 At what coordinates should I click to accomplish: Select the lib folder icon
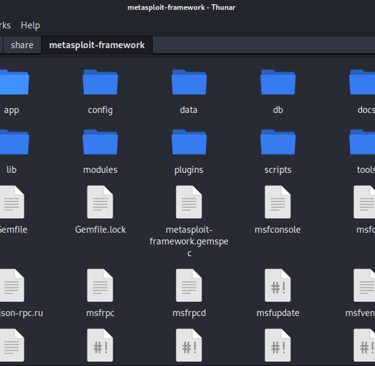click(x=14, y=142)
